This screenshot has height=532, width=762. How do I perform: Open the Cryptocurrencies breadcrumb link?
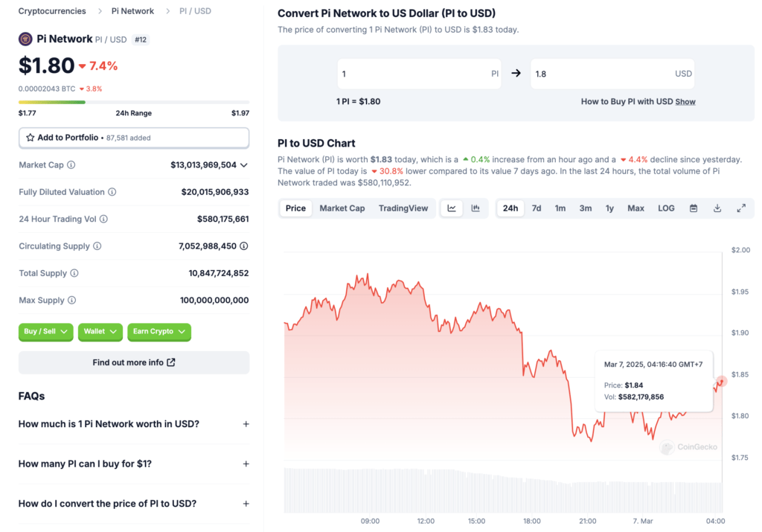tap(52, 10)
